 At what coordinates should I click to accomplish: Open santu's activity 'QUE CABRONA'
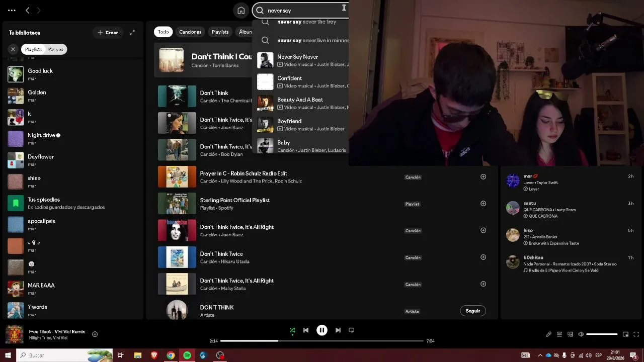tap(572, 210)
